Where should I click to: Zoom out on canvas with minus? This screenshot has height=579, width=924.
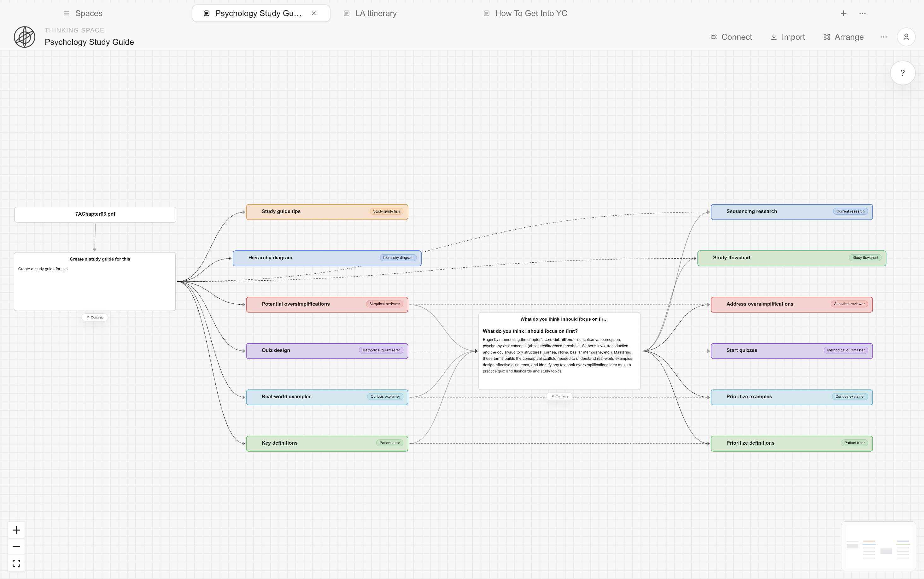point(16,547)
